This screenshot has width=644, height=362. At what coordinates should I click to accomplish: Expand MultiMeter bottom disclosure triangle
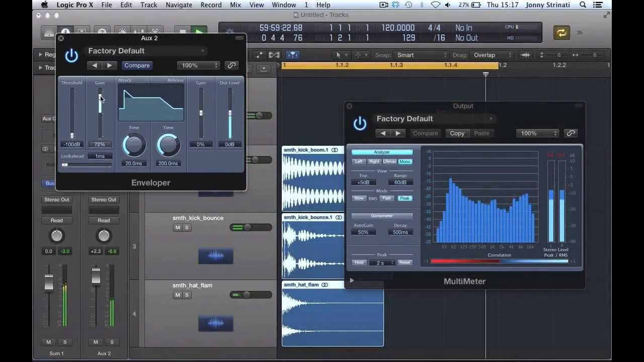tap(352, 281)
